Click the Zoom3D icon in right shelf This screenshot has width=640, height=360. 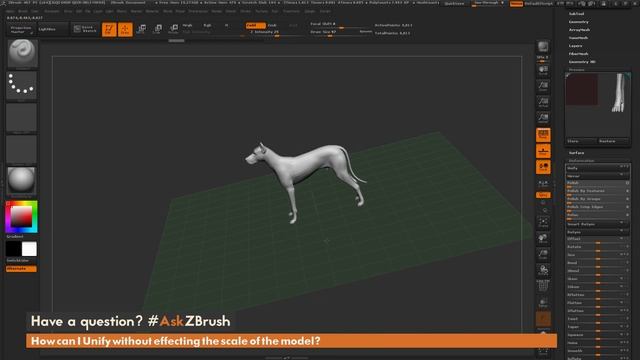[x=543, y=254]
